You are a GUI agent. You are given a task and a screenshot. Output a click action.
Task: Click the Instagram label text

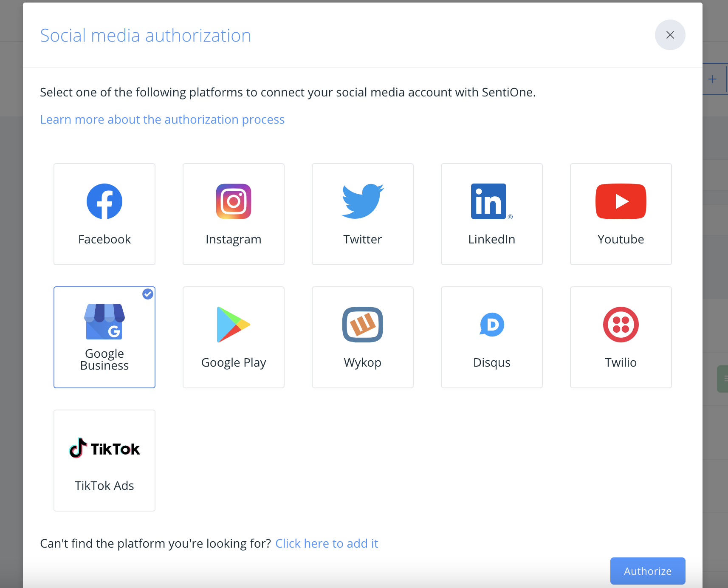[234, 239]
